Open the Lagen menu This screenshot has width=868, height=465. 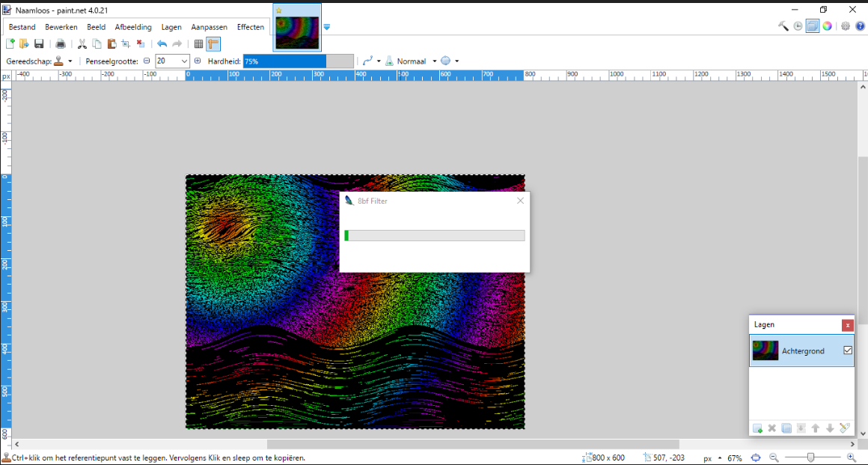(171, 27)
